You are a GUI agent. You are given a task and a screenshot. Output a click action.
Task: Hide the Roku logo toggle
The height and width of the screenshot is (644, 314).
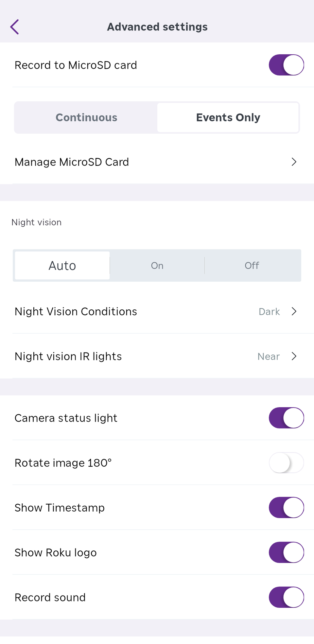(x=286, y=552)
